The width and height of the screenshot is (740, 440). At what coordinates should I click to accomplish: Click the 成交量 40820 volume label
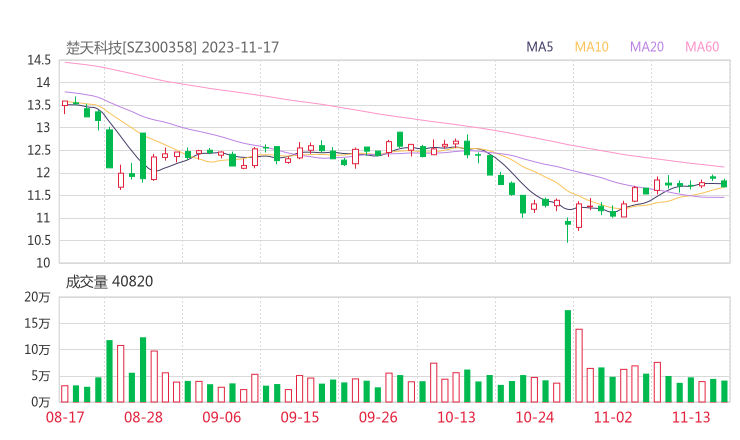pos(109,281)
